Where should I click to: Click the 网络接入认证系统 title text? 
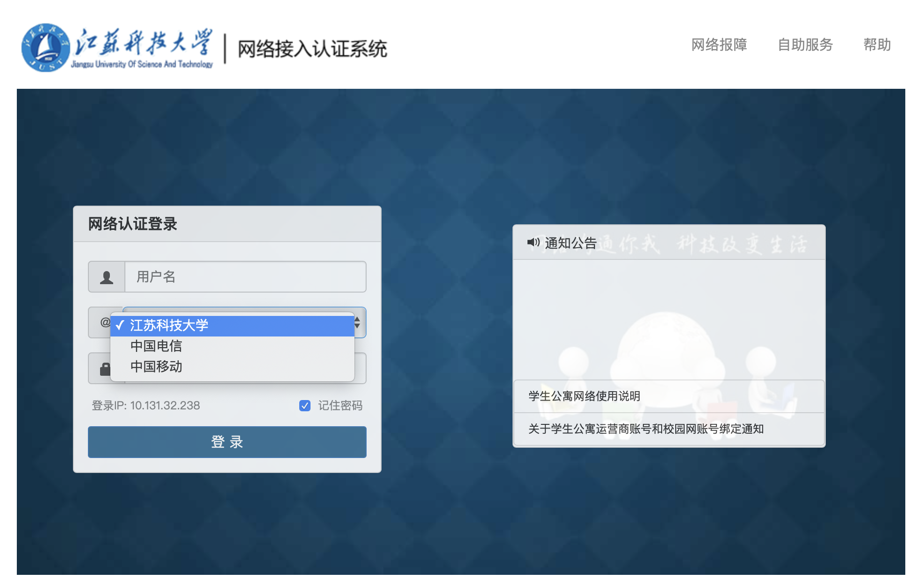click(312, 49)
